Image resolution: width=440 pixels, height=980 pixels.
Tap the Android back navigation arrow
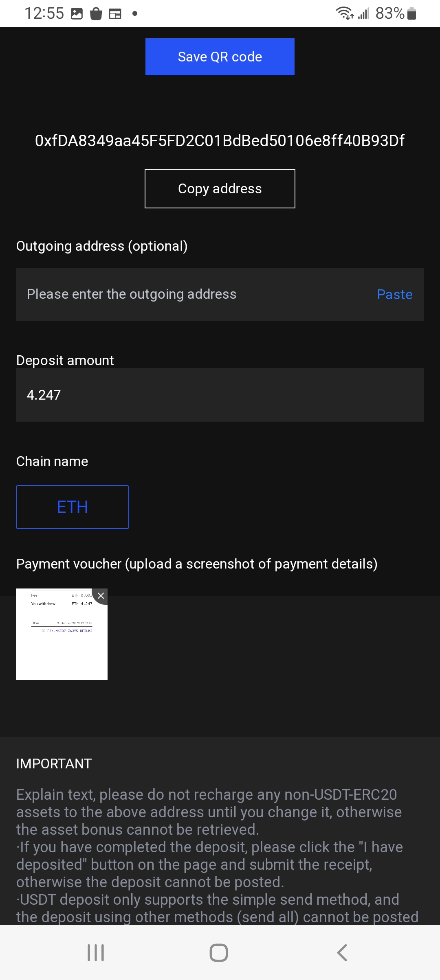342,953
